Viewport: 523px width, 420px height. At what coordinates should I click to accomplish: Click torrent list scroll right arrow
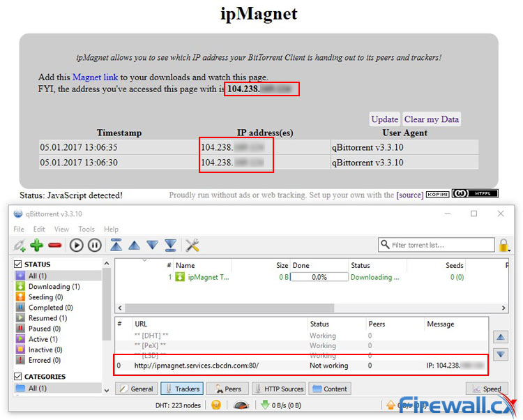503,308
